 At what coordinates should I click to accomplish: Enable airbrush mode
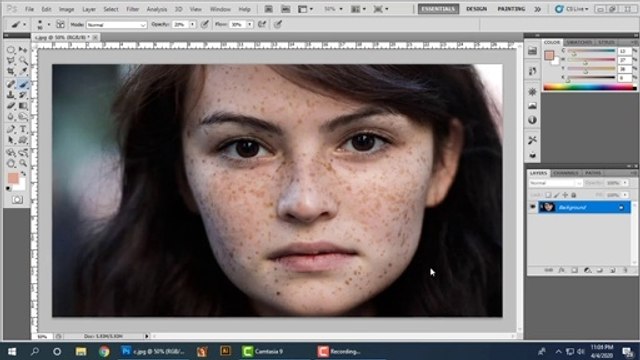click(262, 24)
